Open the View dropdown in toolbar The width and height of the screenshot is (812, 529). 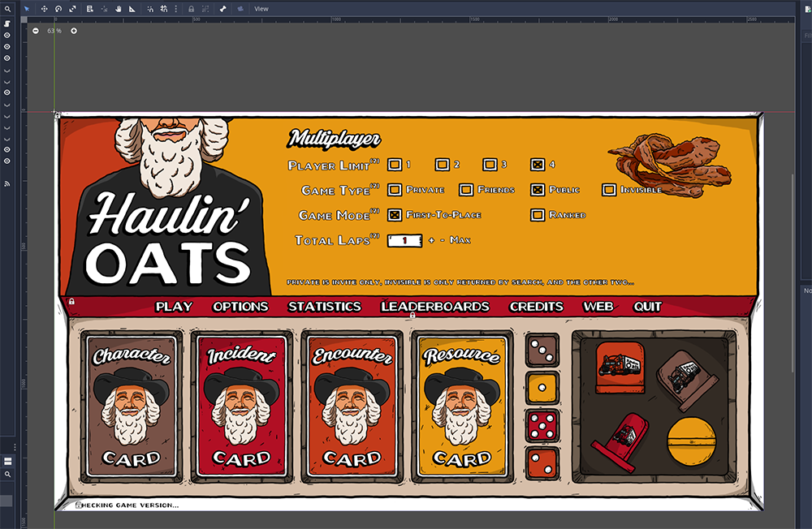point(261,9)
